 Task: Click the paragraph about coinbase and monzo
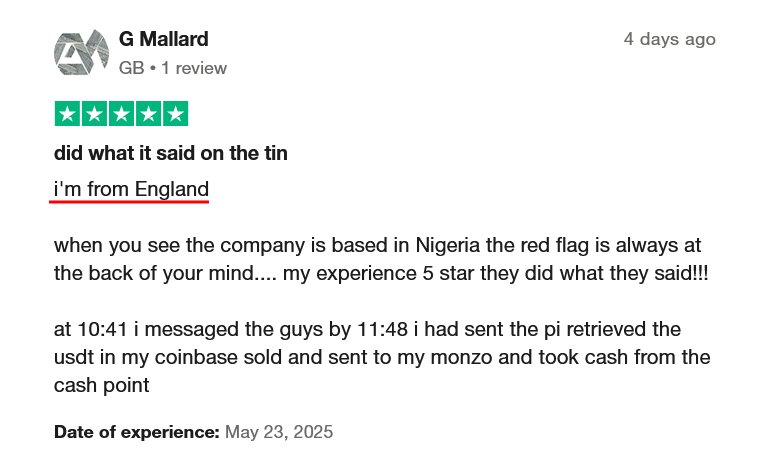382,357
